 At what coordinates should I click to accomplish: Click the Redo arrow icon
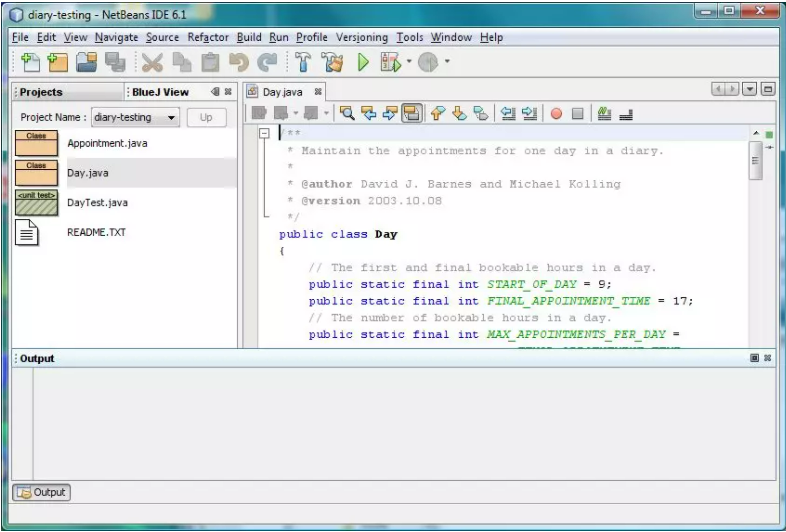coord(267,63)
